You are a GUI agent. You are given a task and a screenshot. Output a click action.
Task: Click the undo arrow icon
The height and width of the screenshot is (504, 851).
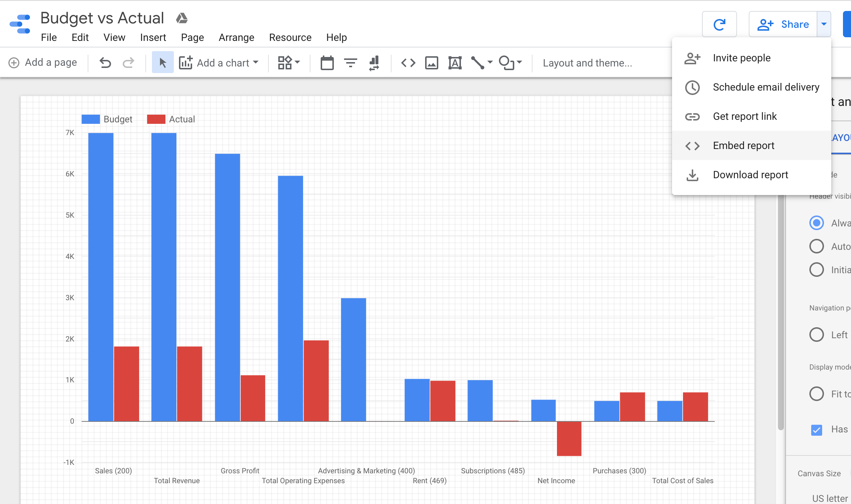tap(105, 63)
